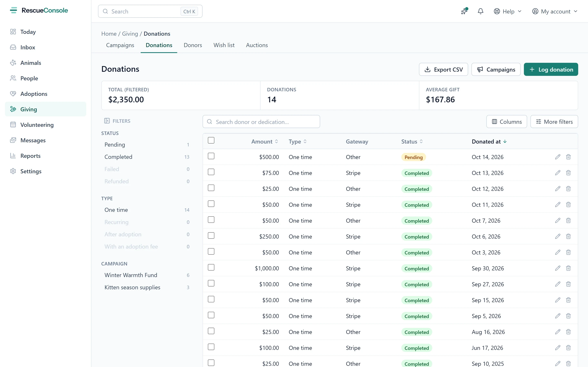Click the RescueConsole logo
588x367 pixels.
coord(39,10)
